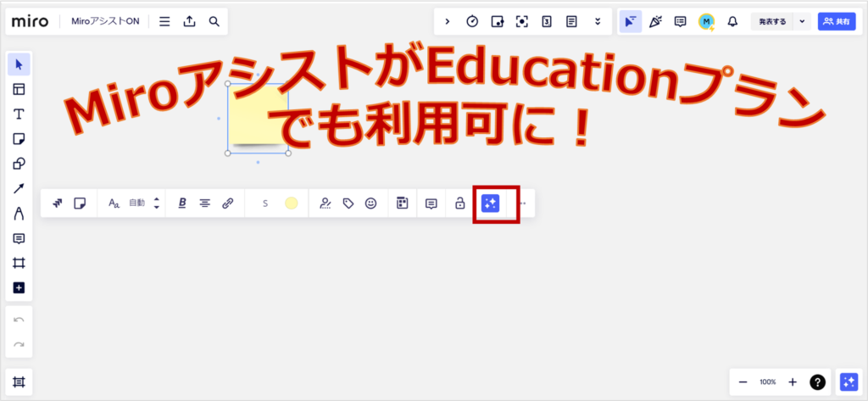868x401 pixels.
Task: Add comment from context toolbar
Action: (431, 203)
